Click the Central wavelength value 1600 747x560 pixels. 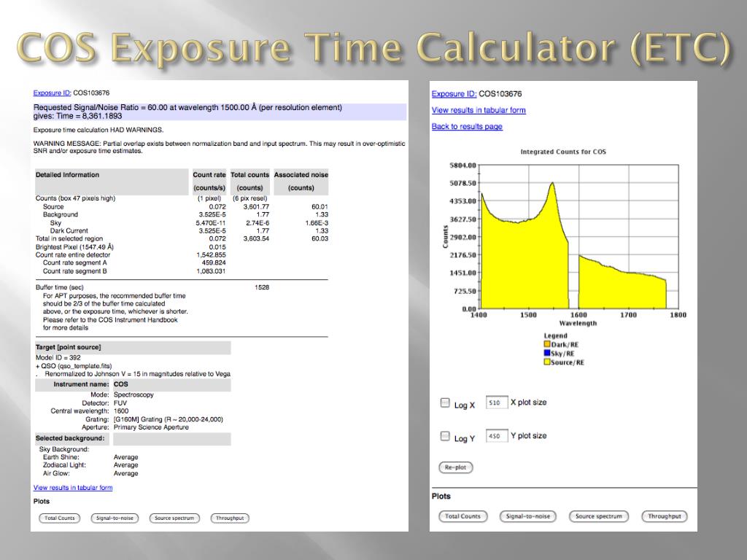[x=121, y=411]
